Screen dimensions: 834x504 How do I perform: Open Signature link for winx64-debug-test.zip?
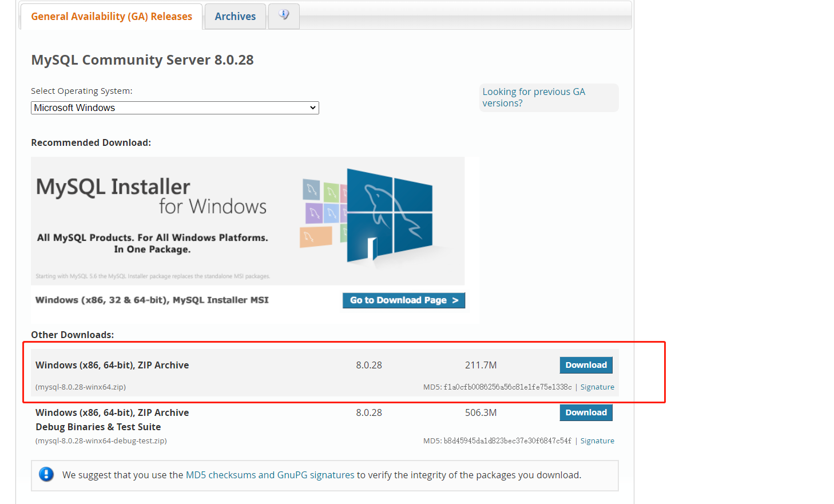[x=597, y=441]
